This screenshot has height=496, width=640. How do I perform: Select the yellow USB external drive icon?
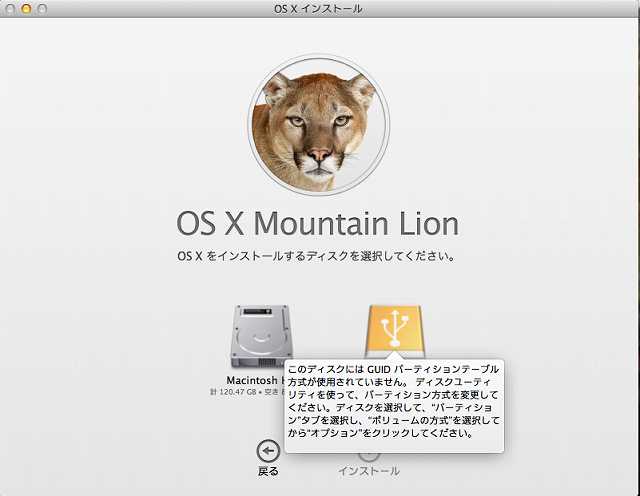pyautogui.click(x=395, y=332)
